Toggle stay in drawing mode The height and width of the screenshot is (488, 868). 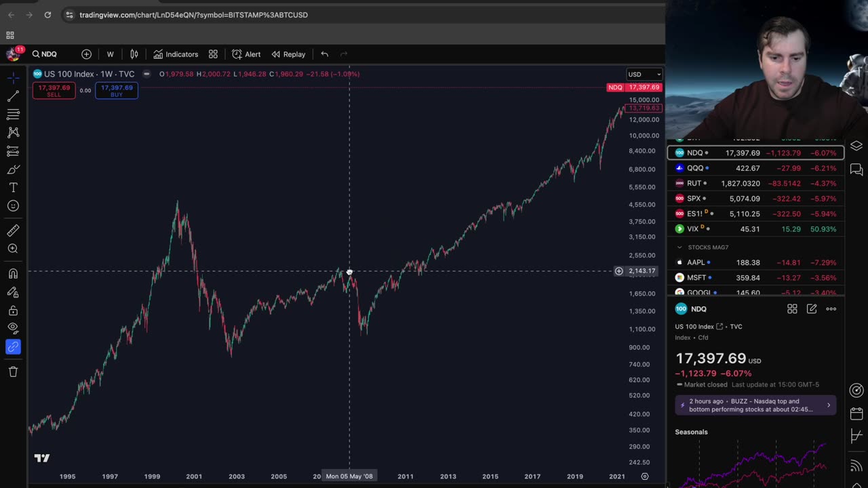(13, 291)
